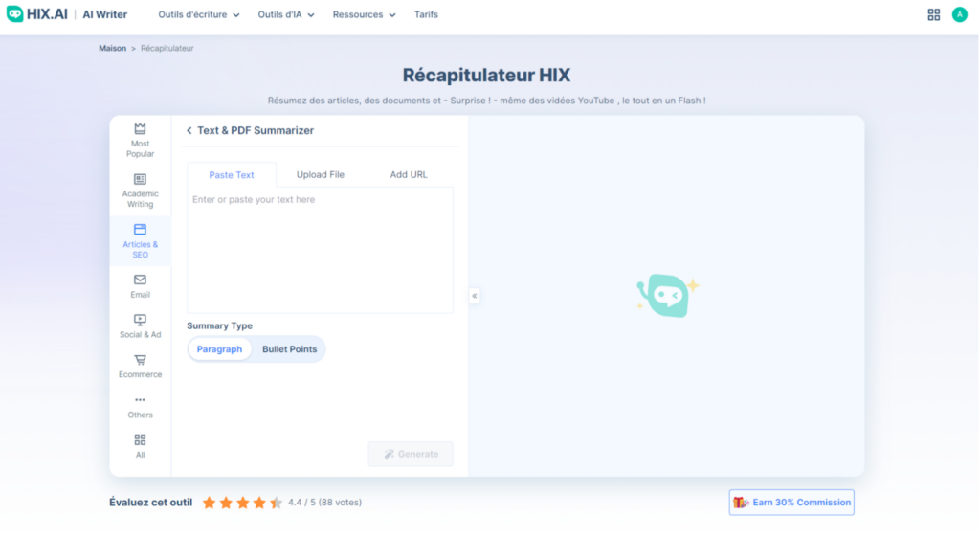Select the Email category
The width and height of the screenshot is (980, 538).
point(140,286)
